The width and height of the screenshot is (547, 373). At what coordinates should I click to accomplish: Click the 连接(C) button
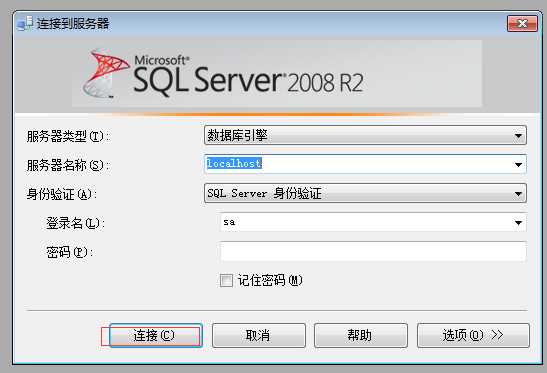click(156, 335)
